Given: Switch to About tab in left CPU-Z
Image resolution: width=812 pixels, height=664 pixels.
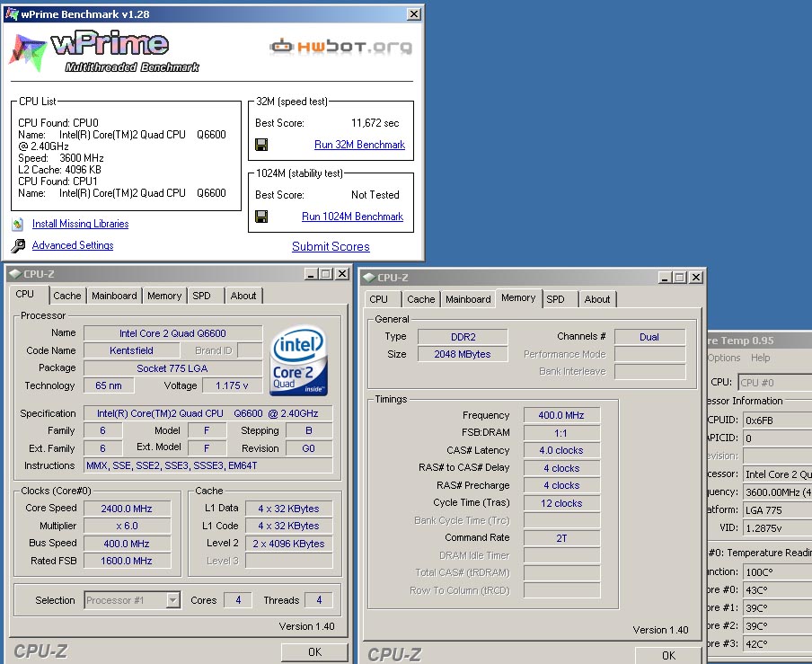Looking at the screenshot, I should [243, 296].
